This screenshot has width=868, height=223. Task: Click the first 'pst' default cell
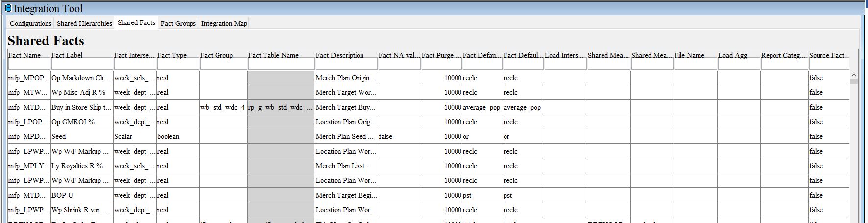tap(482, 195)
